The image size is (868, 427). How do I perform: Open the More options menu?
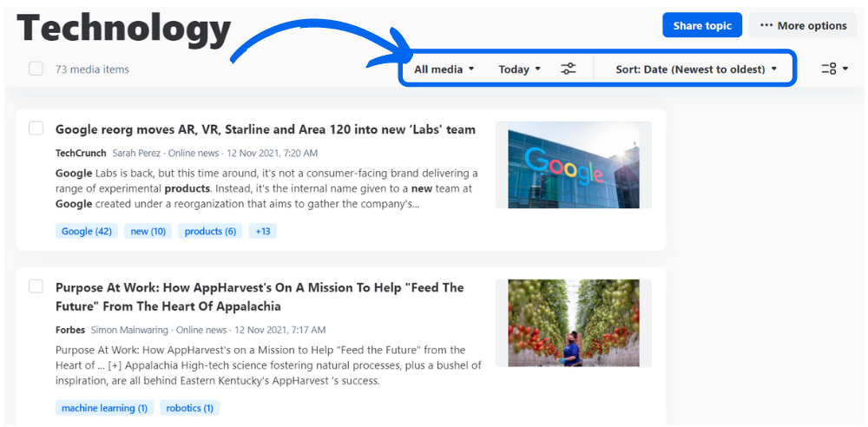803,25
